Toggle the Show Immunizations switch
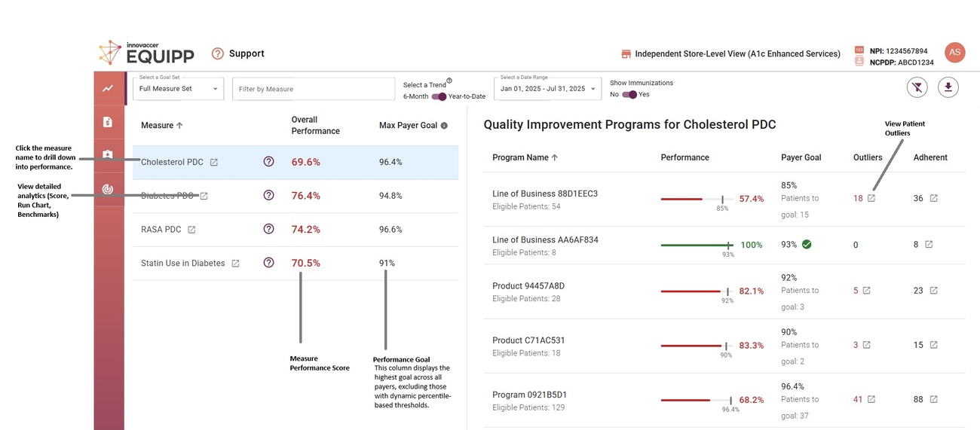 tap(629, 95)
